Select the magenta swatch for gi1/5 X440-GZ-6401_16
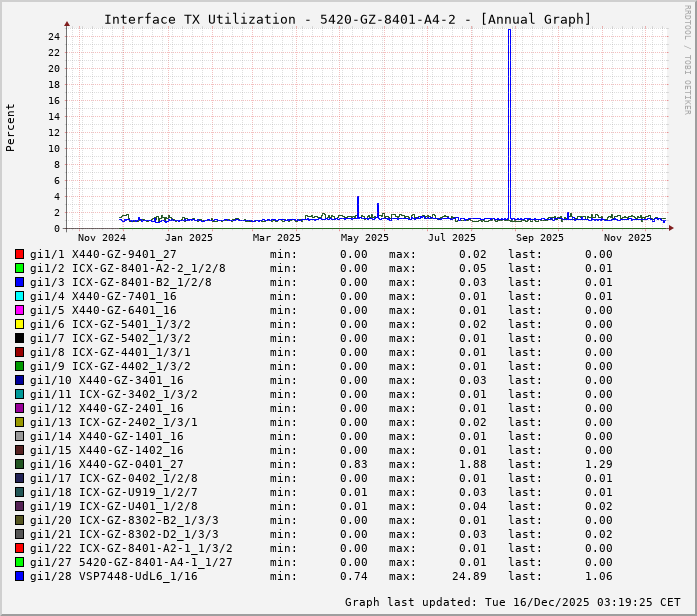Viewport: 697px width, 616px height. tap(19, 310)
